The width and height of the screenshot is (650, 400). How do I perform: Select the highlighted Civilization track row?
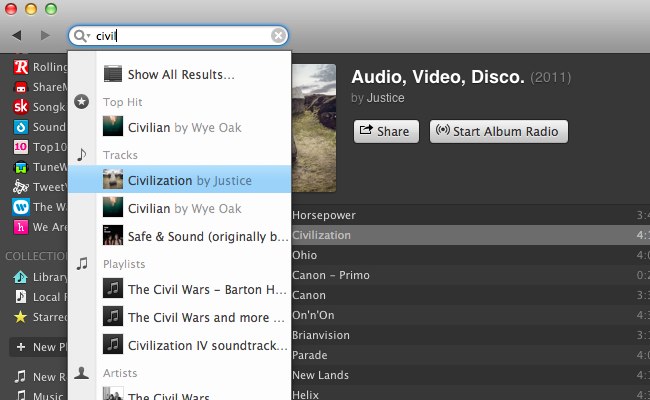[x=471, y=235]
